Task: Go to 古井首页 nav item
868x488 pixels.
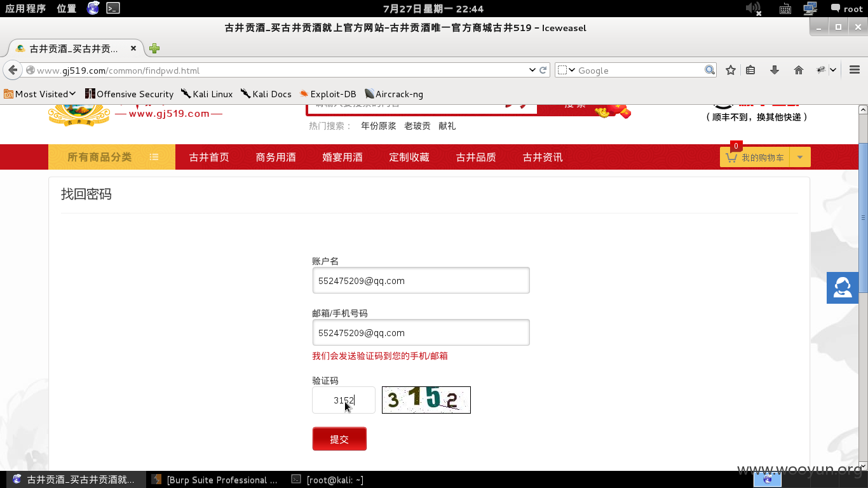Action: pyautogui.click(x=209, y=157)
